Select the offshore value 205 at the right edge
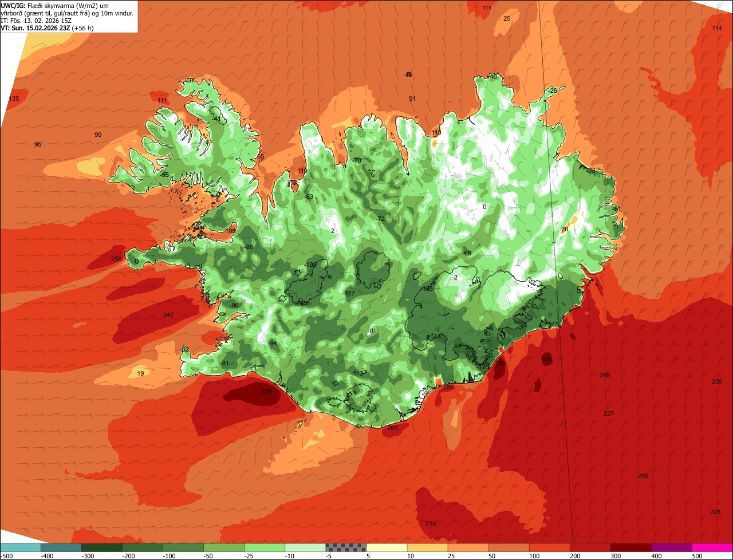733x560 pixels. pyautogui.click(x=717, y=382)
